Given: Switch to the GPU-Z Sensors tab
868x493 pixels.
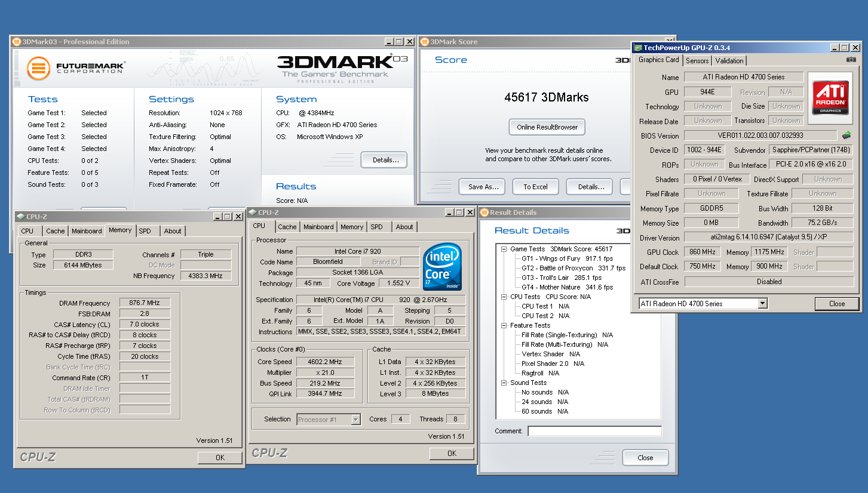Looking at the screenshot, I should 697,60.
